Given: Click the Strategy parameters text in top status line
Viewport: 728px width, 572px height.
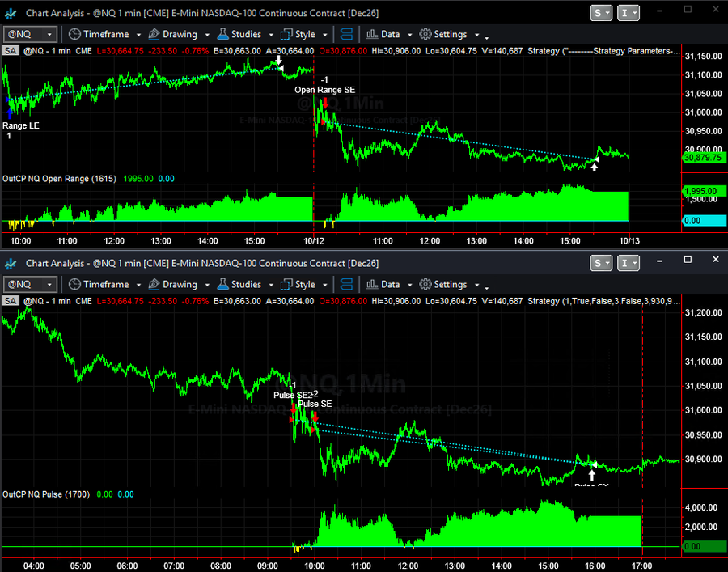Looking at the screenshot, I should pos(603,51).
